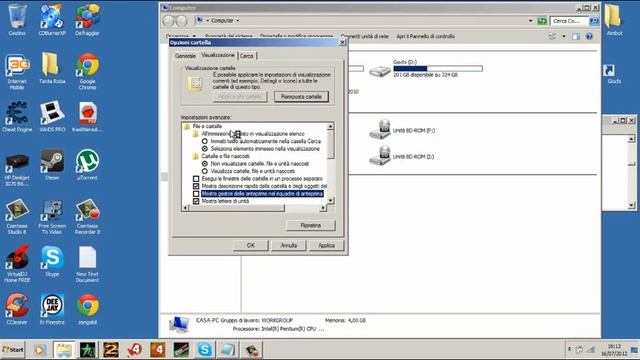
Task: Select the Unità BD-ROM (F:) drive
Action: (402, 130)
